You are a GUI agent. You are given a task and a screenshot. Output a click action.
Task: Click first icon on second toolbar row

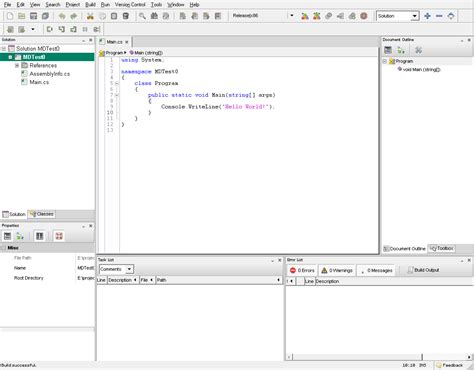10,29
